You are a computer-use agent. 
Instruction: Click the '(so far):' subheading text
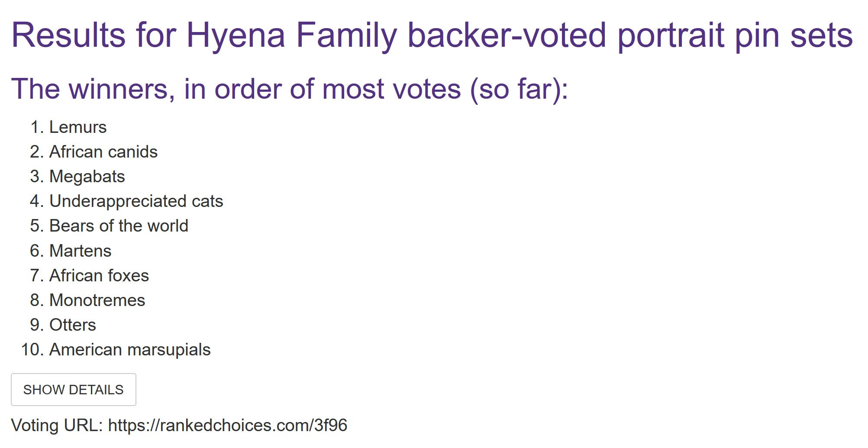[519, 89]
